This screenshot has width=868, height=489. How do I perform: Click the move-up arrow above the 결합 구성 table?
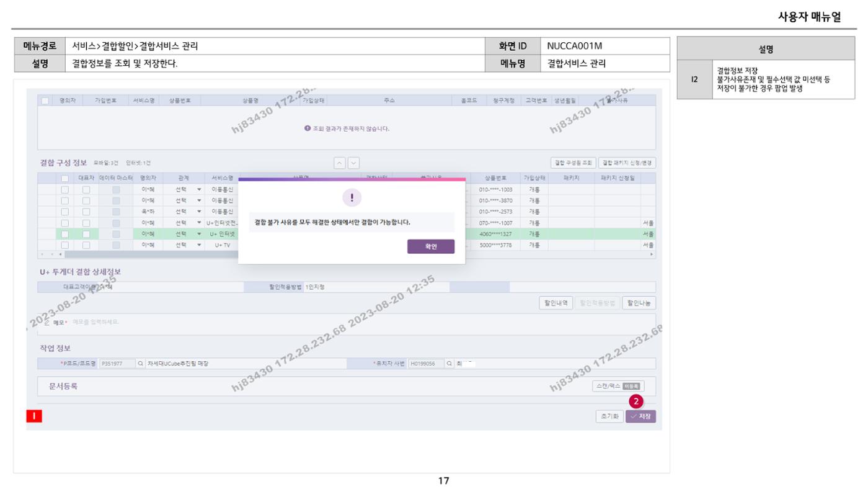coord(340,163)
